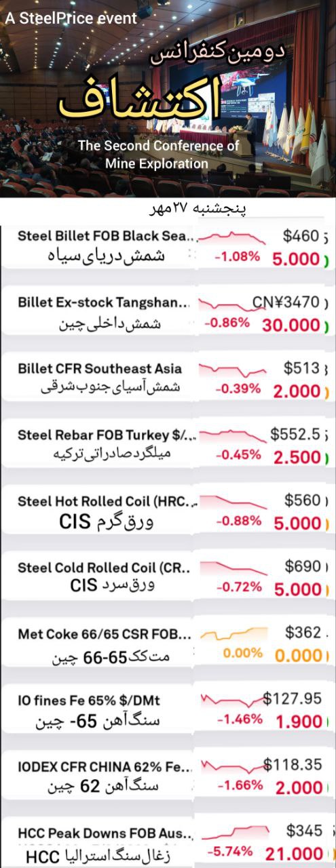
Task: Click the Cold Rolled Coil sparkline chart
Action: [x=231, y=567]
